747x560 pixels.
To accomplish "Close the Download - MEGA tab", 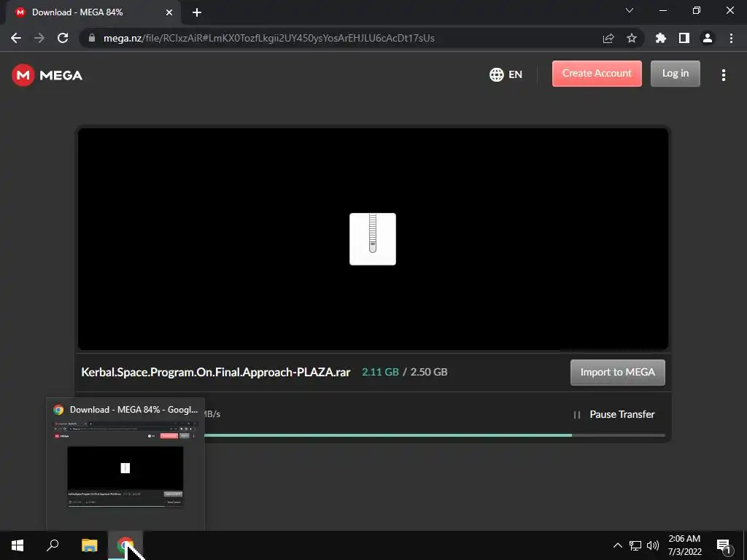I will click(x=169, y=12).
